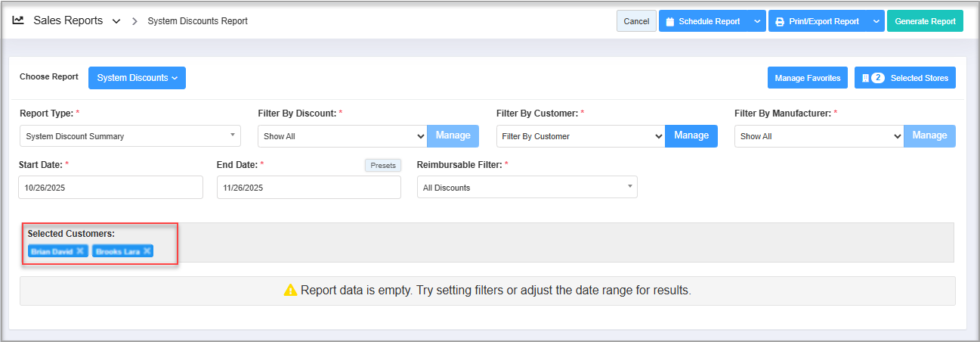
Task: Click the Cancel button
Action: (636, 21)
